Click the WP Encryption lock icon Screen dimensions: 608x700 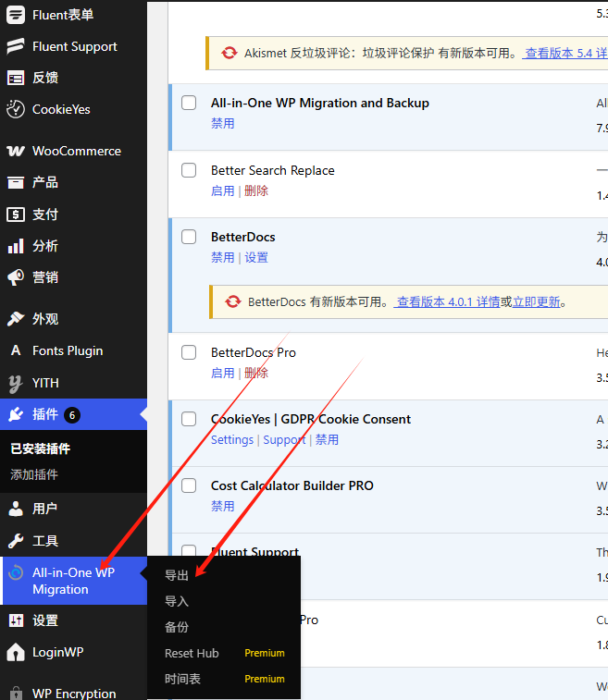coord(16,694)
